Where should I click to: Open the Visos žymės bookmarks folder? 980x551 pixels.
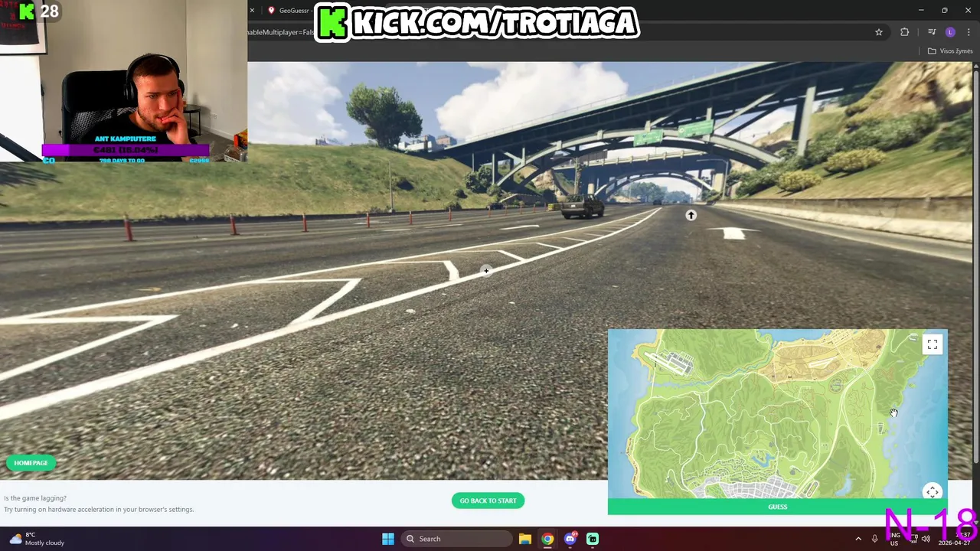click(x=949, y=51)
